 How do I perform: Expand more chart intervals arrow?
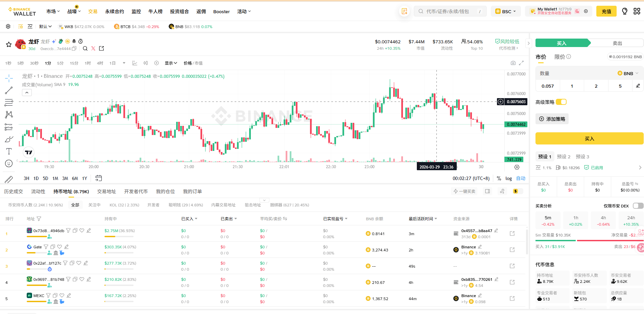(124, 63)
